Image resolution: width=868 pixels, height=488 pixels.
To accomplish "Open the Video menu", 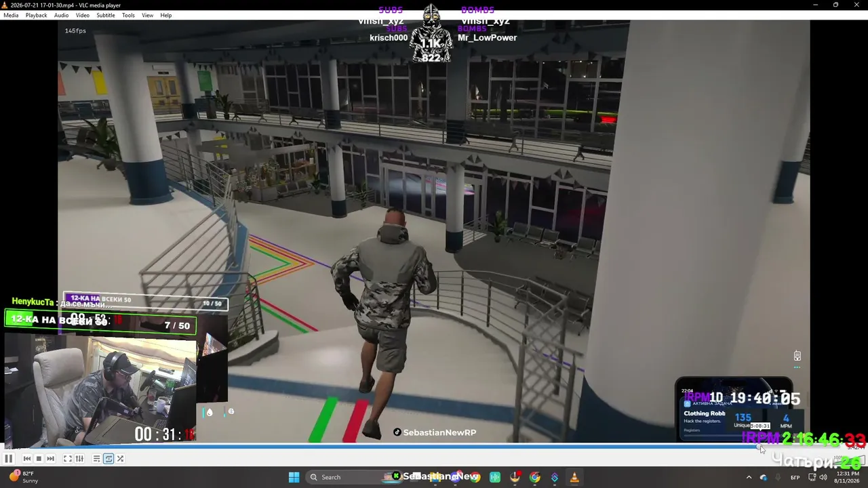I will (83, 15).
